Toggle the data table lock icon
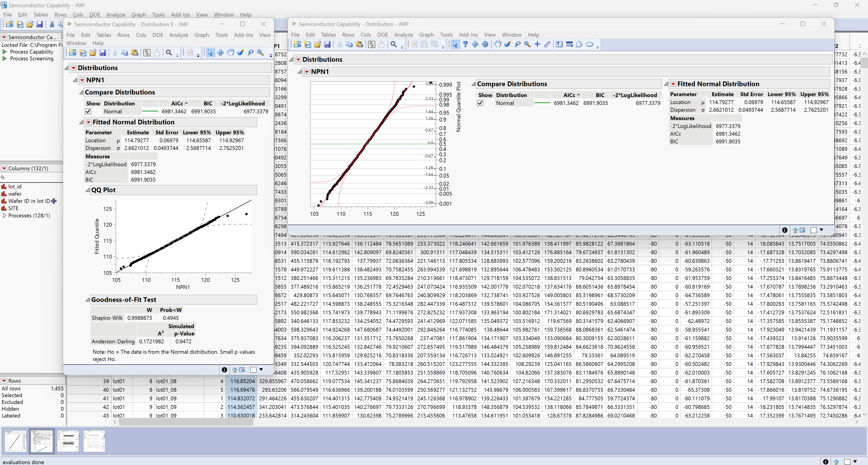The width and height of the screenshot is (868, 465). 381,44
